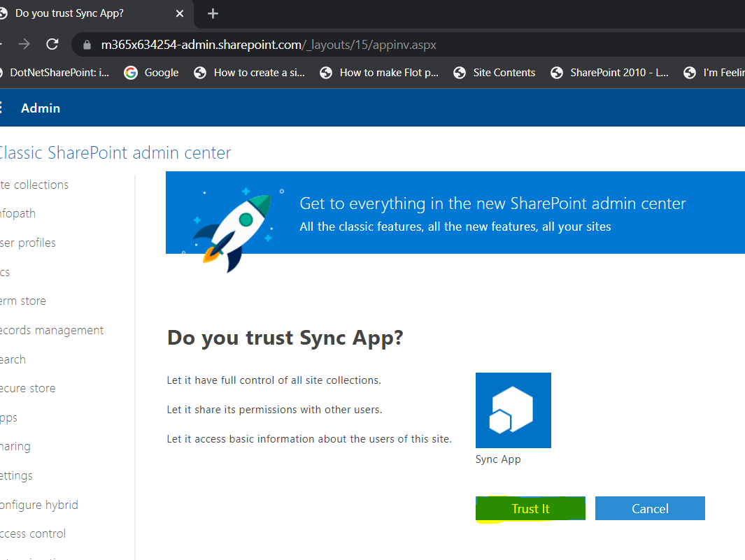Screen dimensions: 745x560
Task: Open settings in the sidebar
Action: click(16, 476)
